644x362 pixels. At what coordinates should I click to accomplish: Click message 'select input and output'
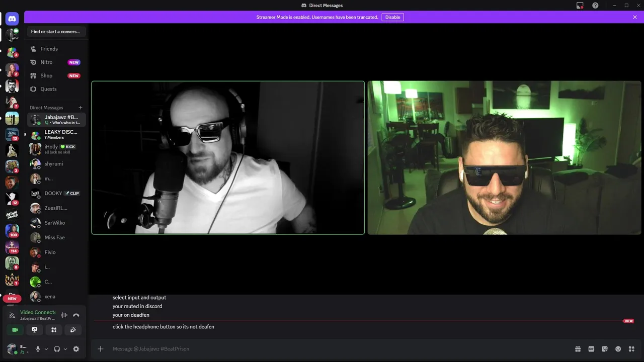point(139,298)
